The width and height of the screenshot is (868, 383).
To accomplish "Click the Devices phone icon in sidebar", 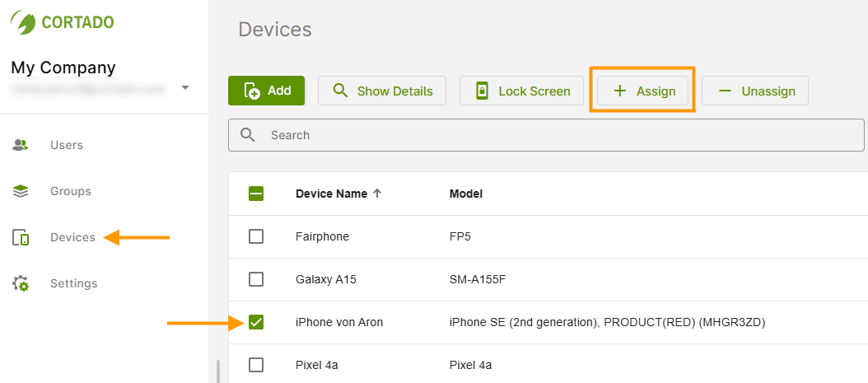I will (x=21, y=237).
